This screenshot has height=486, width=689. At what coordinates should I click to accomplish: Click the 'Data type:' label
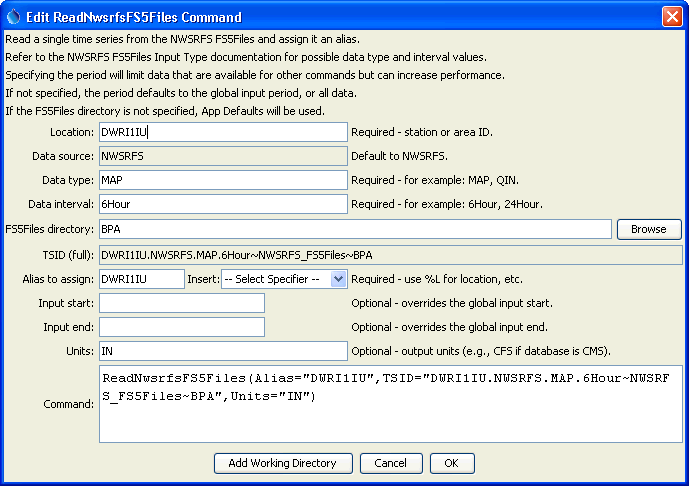coord(68,180)
